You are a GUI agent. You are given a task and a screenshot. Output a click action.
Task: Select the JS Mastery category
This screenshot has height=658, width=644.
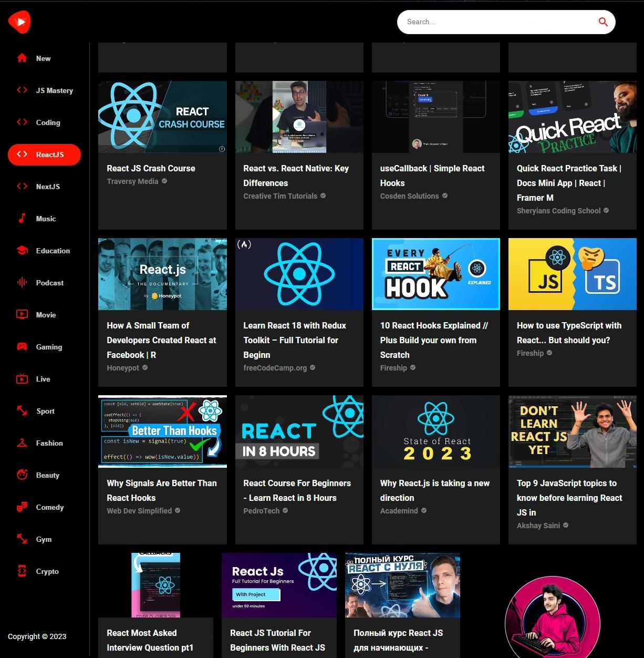(44, 90)
